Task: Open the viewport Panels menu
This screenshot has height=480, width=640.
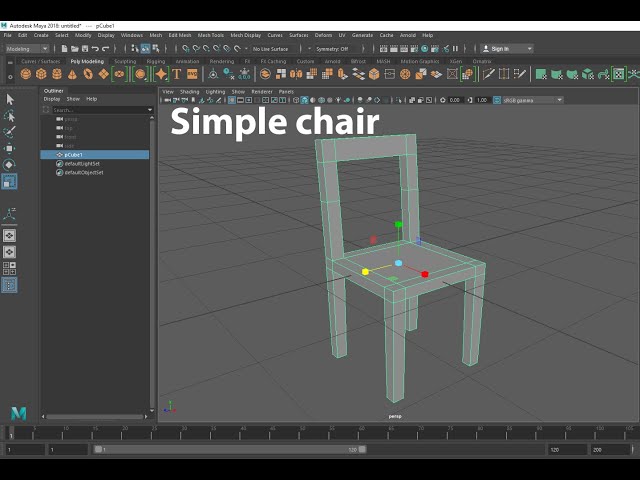Action: tap(286, 91)
